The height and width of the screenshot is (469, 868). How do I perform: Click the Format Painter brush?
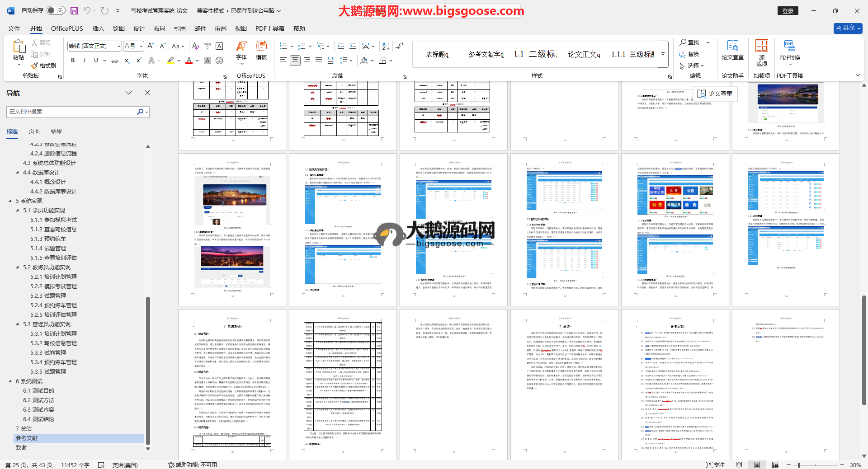(44, 66)
